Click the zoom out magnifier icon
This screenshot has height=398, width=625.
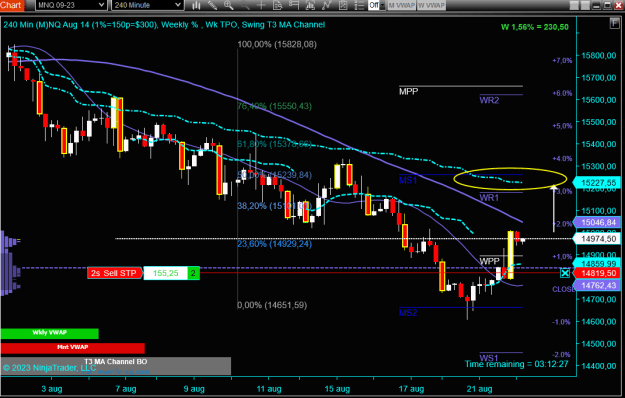[245, 5]
